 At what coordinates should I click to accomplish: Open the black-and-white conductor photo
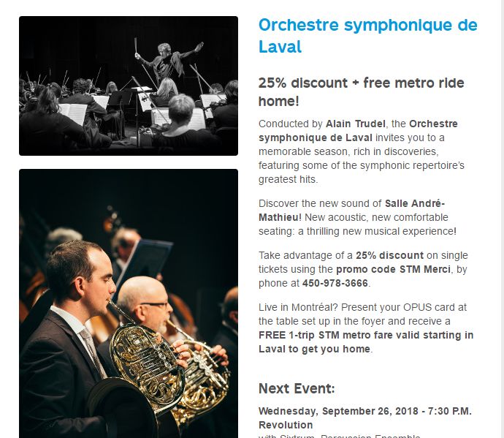point(129,86)
